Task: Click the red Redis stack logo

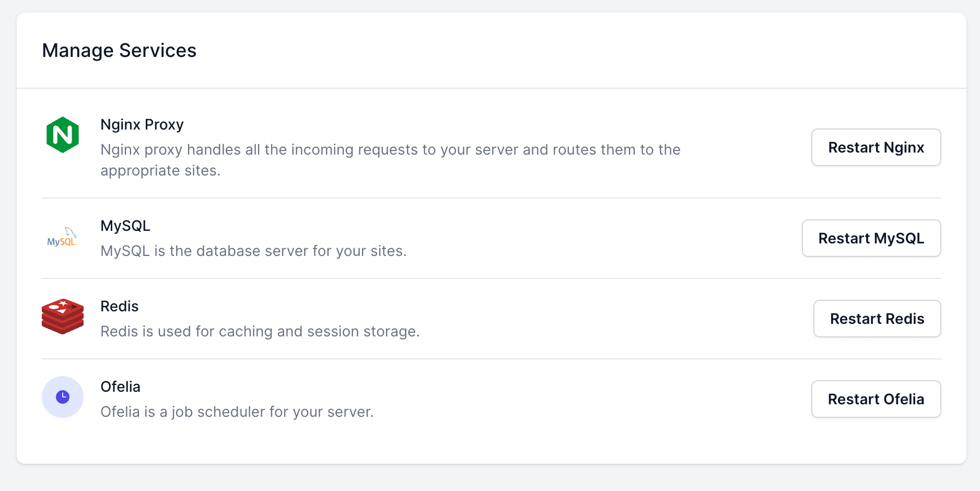Action: tap(63, 317)
